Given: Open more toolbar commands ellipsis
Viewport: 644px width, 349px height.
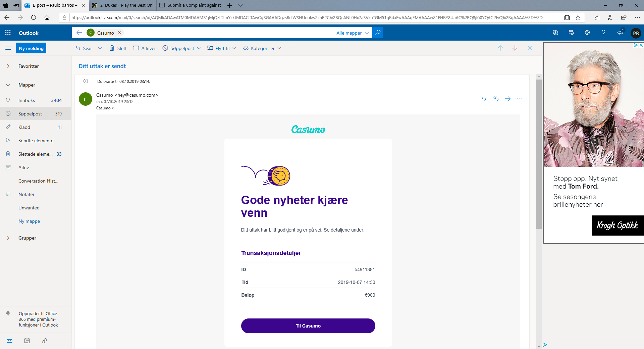Looking at the screenshot, I should pyautogui.click(x=292, y=48).
